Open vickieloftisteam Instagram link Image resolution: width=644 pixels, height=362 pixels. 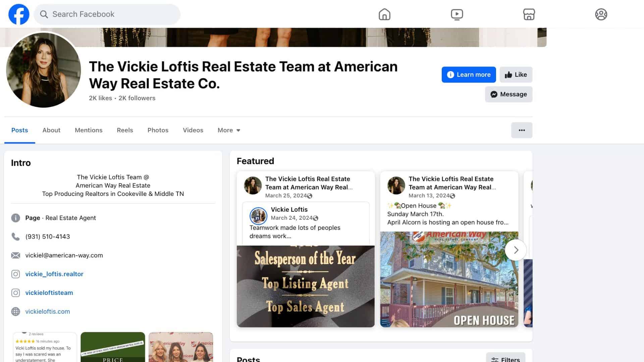(x=49, y=293)
